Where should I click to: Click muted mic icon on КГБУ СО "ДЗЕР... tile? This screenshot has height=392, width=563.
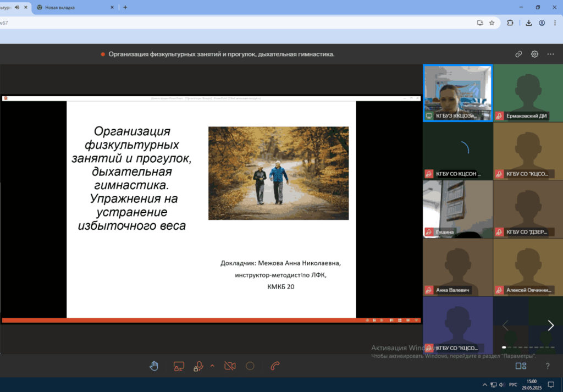coord(499,232)
